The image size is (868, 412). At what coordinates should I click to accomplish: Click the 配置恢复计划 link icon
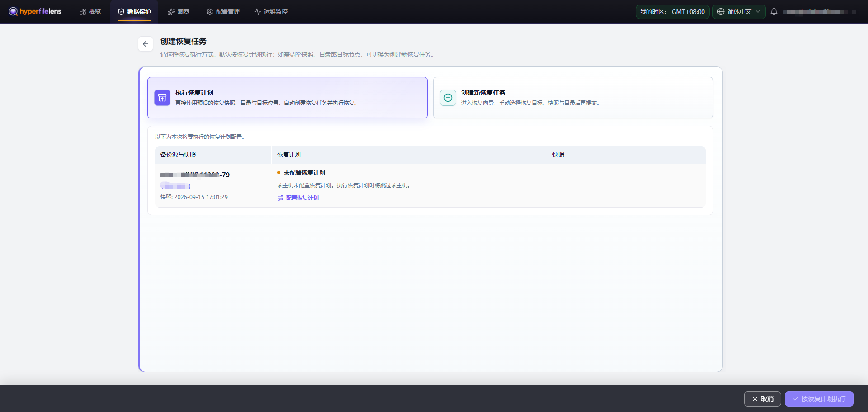280,198
